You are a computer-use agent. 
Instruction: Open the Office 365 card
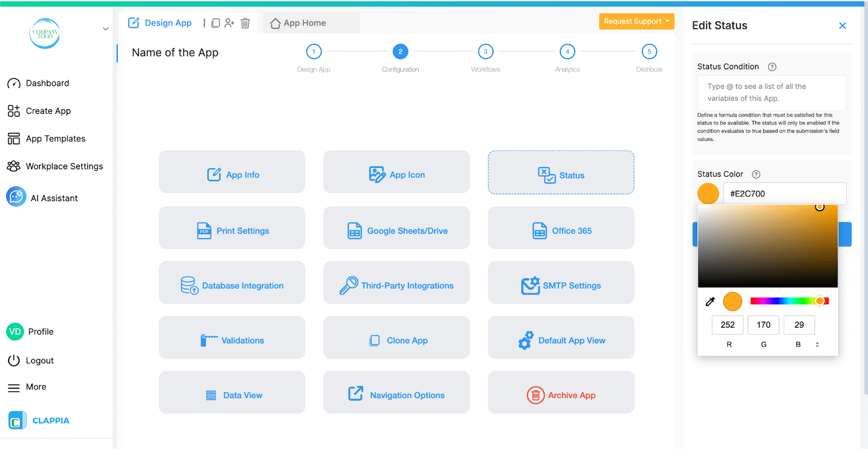click(x=561, y=228)
